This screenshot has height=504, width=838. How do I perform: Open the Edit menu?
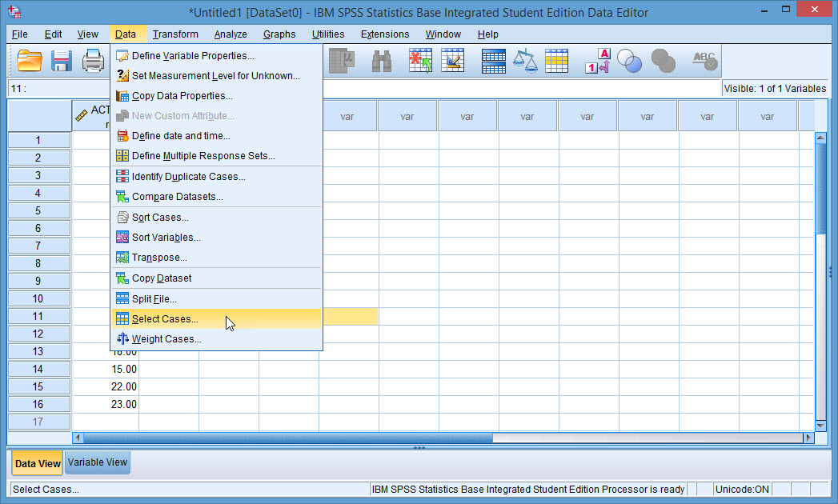pyautogui.click(x=53, y=34)
